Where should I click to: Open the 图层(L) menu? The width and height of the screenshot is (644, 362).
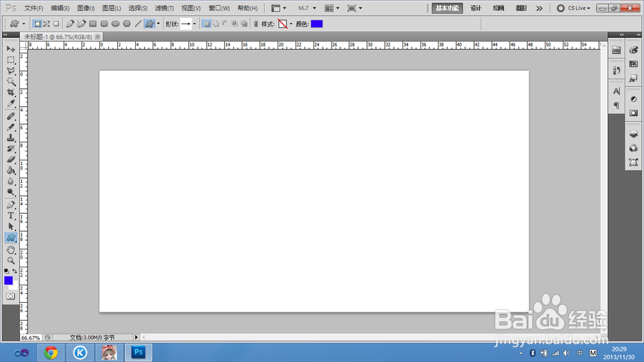[x=111, y=8]
